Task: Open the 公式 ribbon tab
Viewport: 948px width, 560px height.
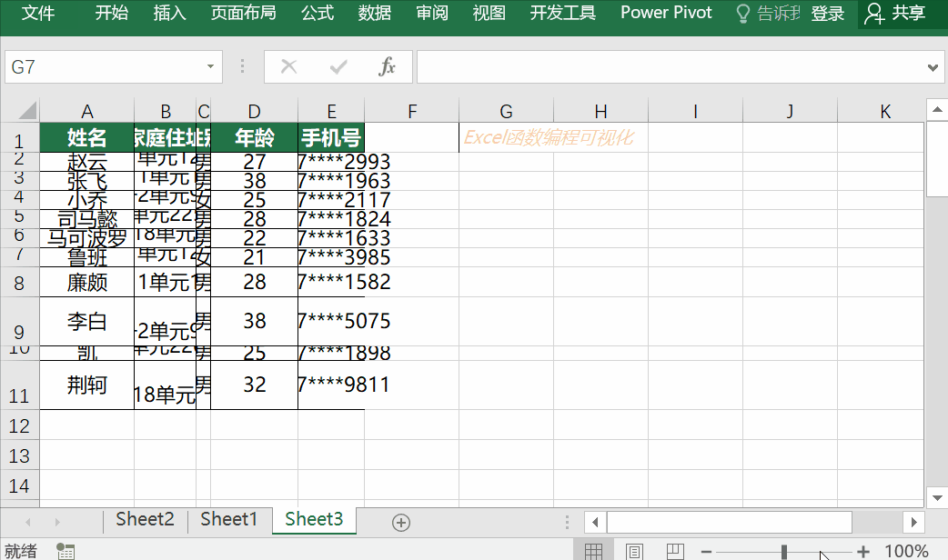Action: click(318, 13)
